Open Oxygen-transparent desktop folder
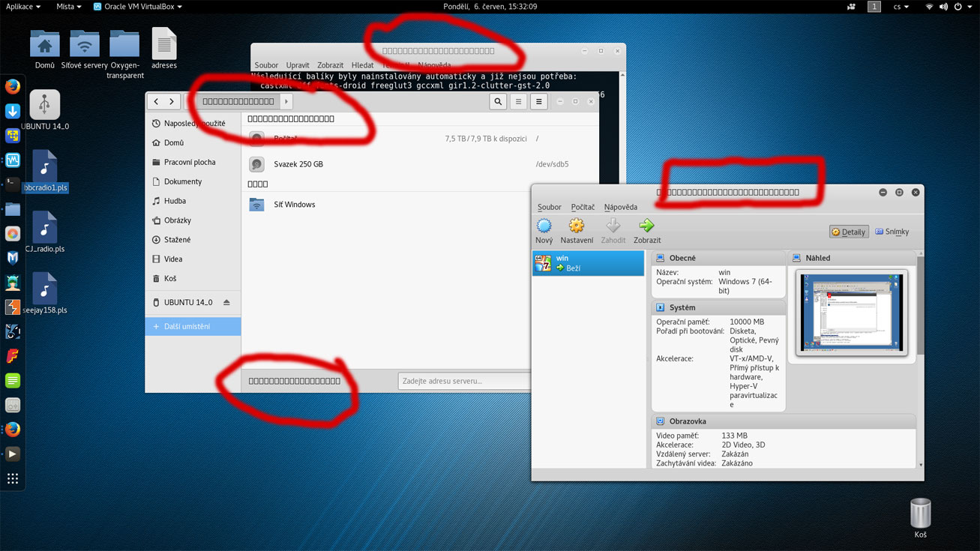Viewport: 980px width, 551px height. [124, 53]
